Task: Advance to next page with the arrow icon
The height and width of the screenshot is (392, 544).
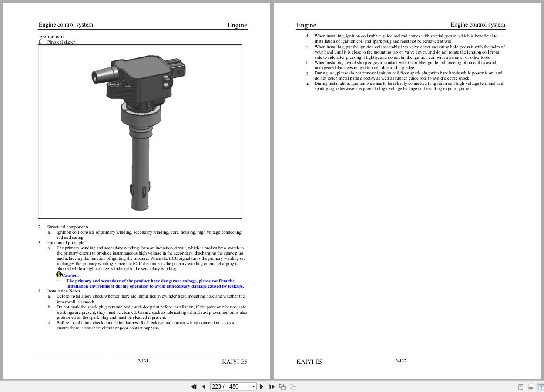Action: tap(262, 386)
